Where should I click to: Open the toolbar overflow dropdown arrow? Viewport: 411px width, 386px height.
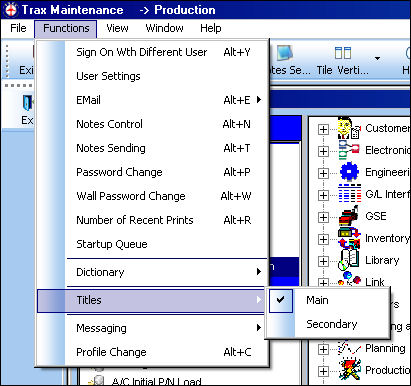click(377, 58)
